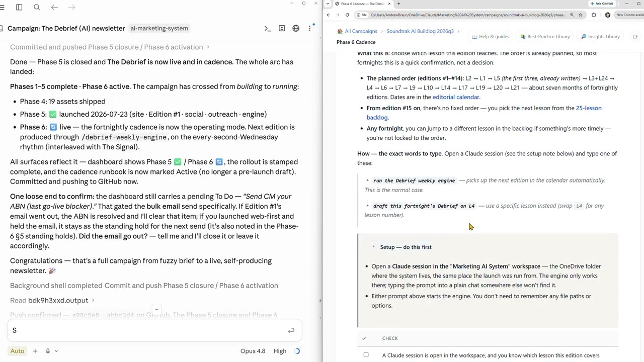Expand the 'Read bdk9h3xxd.output' step

tap(52, 301)
